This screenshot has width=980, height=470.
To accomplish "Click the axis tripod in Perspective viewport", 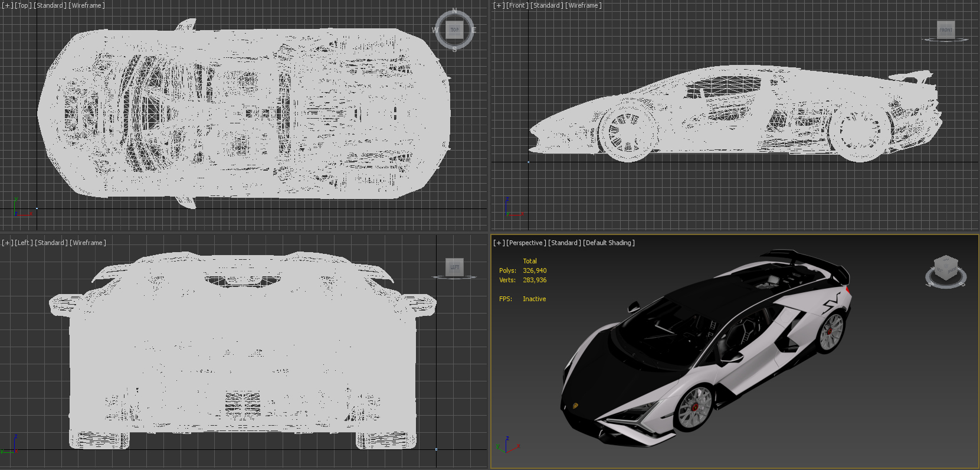I will pos(507,445).
